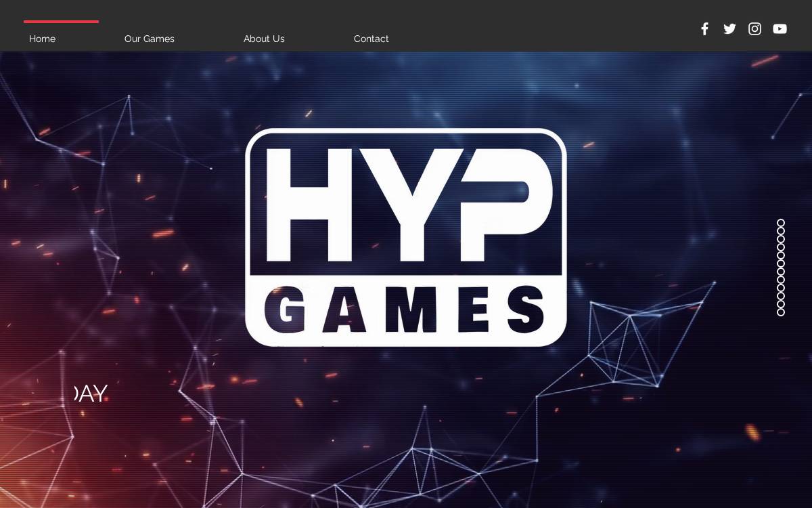812x508 pixels.
Task: Open the Our Games page
Action: (150, 39)
